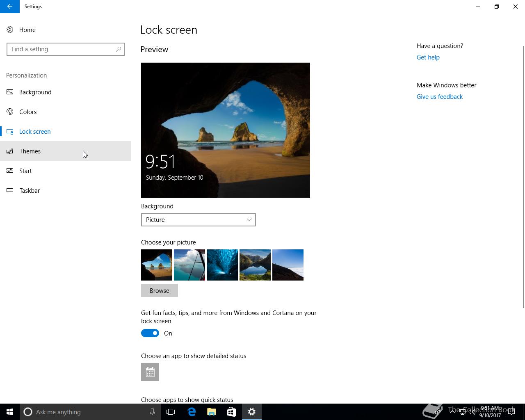Choose the beach cave picture thumbnail

[x=157, y=265]
